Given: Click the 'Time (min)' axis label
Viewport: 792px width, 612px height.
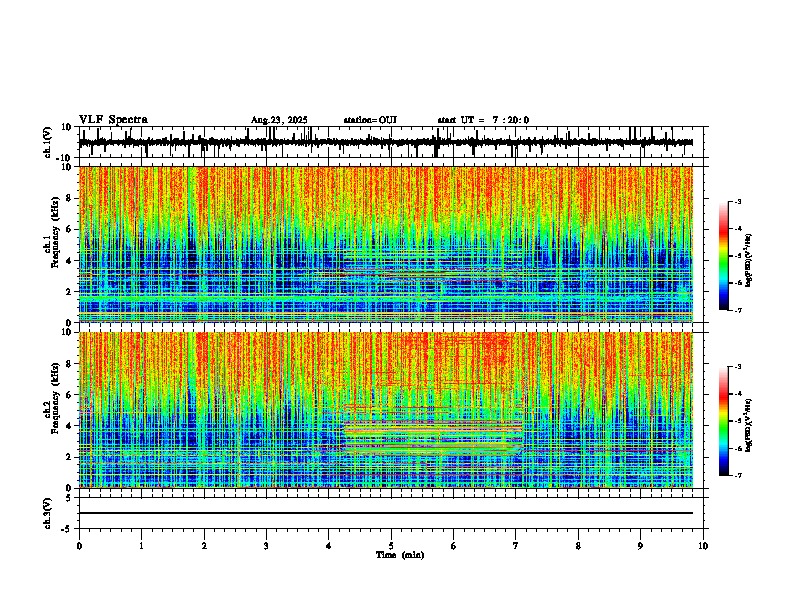Looking at the screenshot, I should (x=400, y=555).
